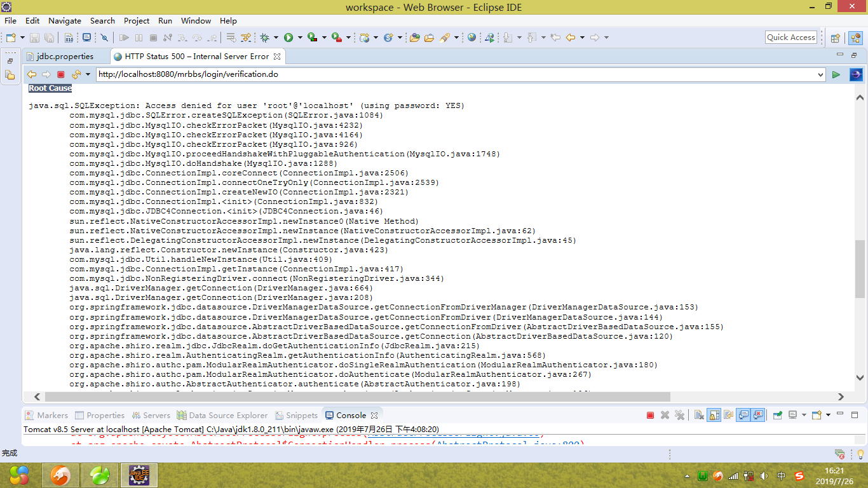Click the Open Perspective icon

coord(835,37)
